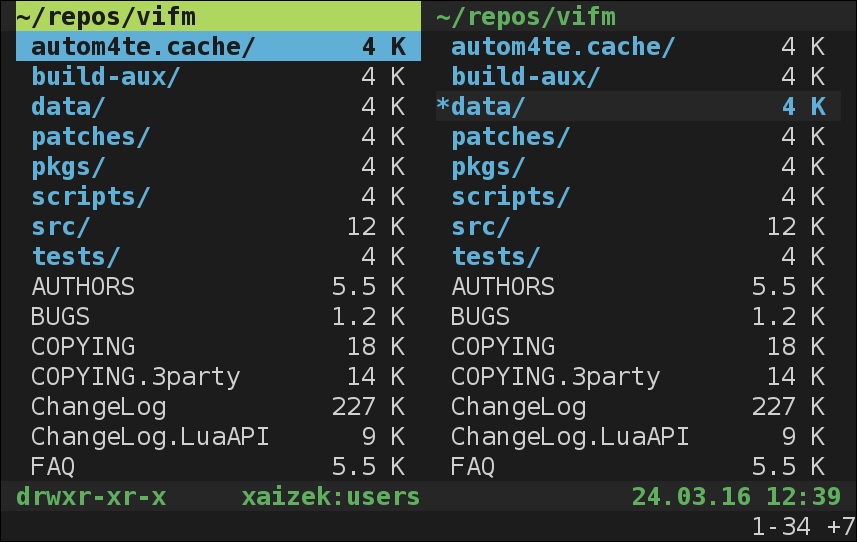The height and width of the screenshot is (542, 857).
Task: Click the 18 K size of left COPYING
Action: pos(376,347)
